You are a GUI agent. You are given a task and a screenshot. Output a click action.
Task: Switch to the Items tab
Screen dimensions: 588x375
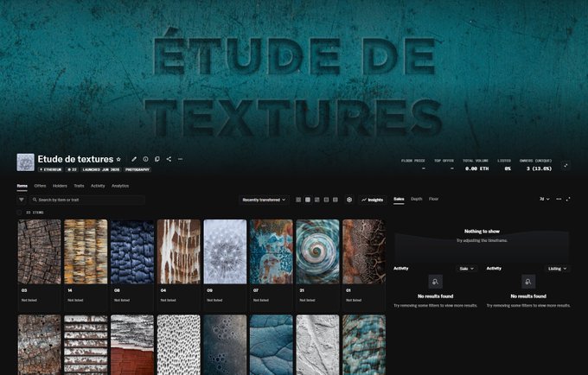point(22,186)
